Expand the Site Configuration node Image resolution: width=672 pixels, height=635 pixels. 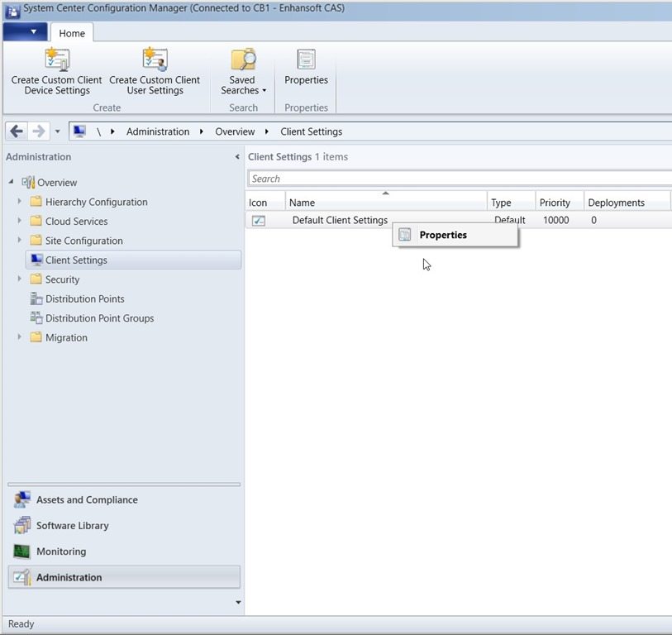(x=19, y=240)
